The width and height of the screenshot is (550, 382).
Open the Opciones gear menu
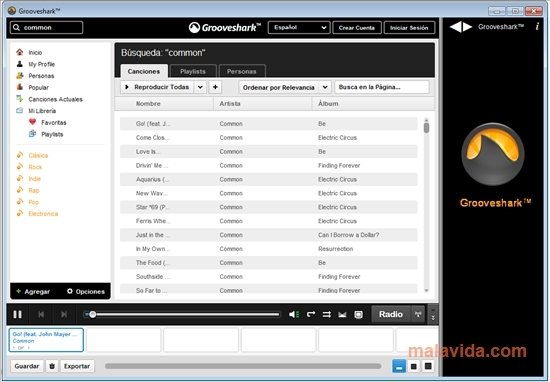pyautogui.click(x=86, y=291)
